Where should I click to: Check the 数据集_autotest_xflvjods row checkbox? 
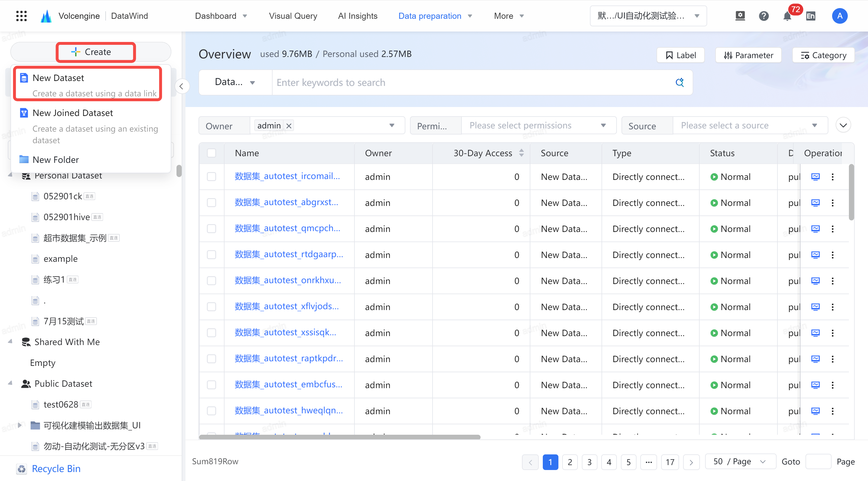pyautogui.click(x=211, y=307)
